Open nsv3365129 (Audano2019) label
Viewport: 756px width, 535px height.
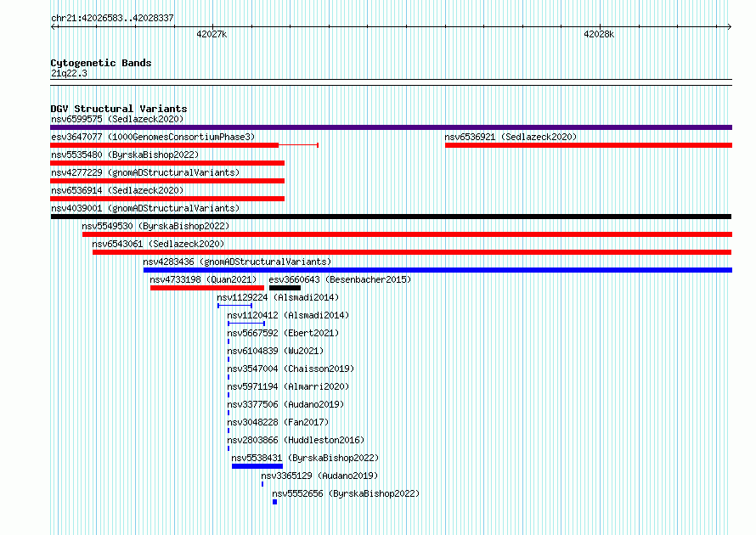click(x=319, y=476)
